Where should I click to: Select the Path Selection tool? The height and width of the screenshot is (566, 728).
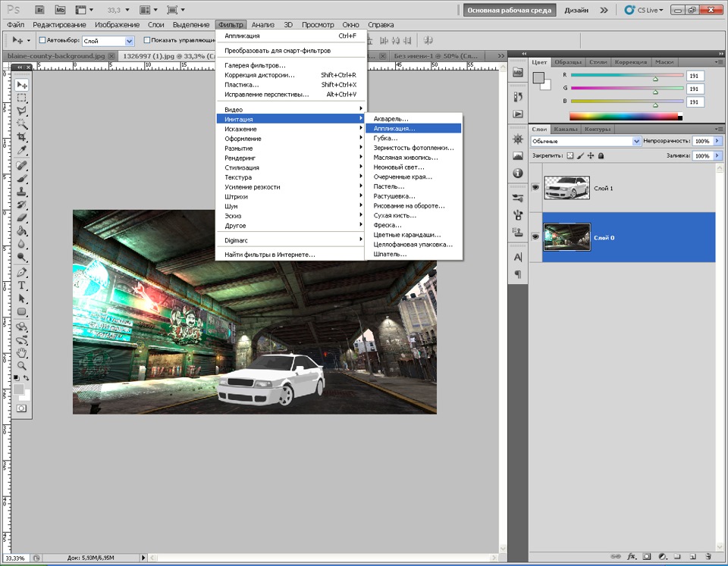click(x=21, y=299)
